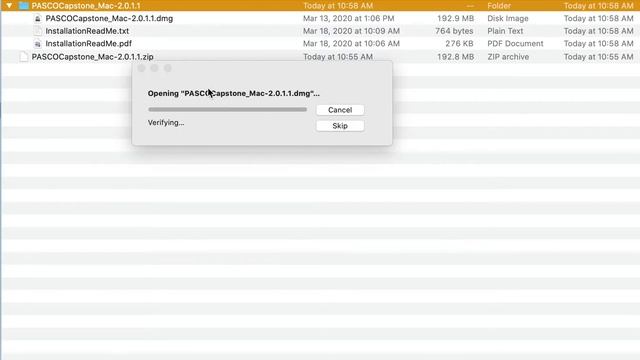
Task: Click the dialog's close window button
Action: point(142,68)
